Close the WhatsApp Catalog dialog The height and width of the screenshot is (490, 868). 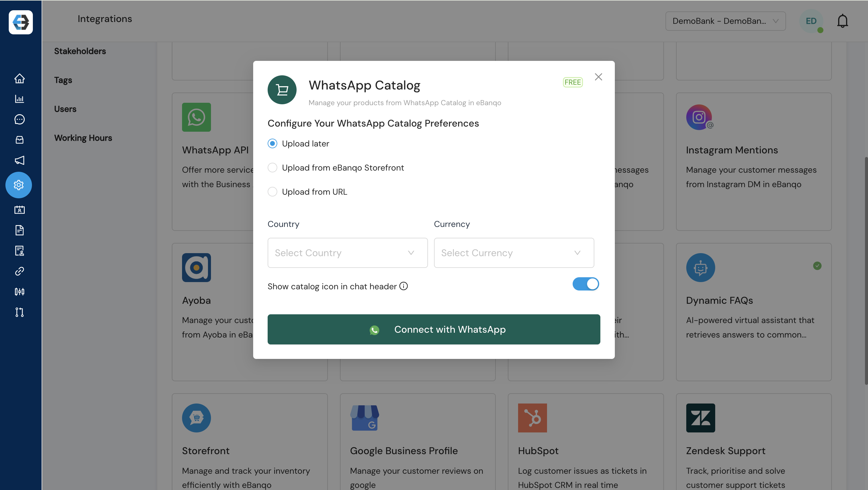599,77
